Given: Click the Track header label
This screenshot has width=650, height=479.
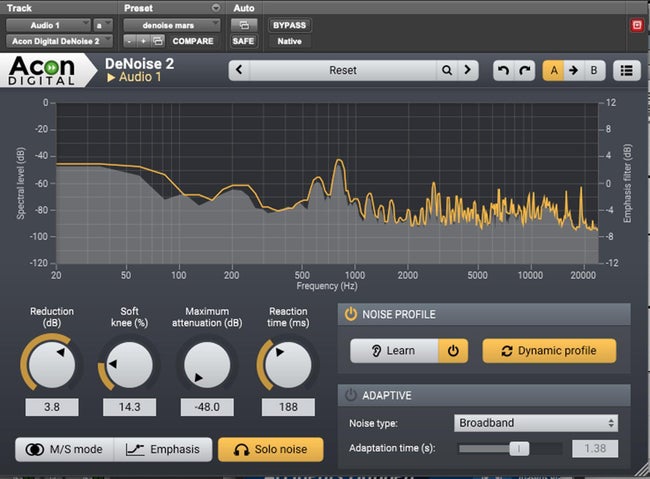Looking at the screenshot, I should 19,8.
